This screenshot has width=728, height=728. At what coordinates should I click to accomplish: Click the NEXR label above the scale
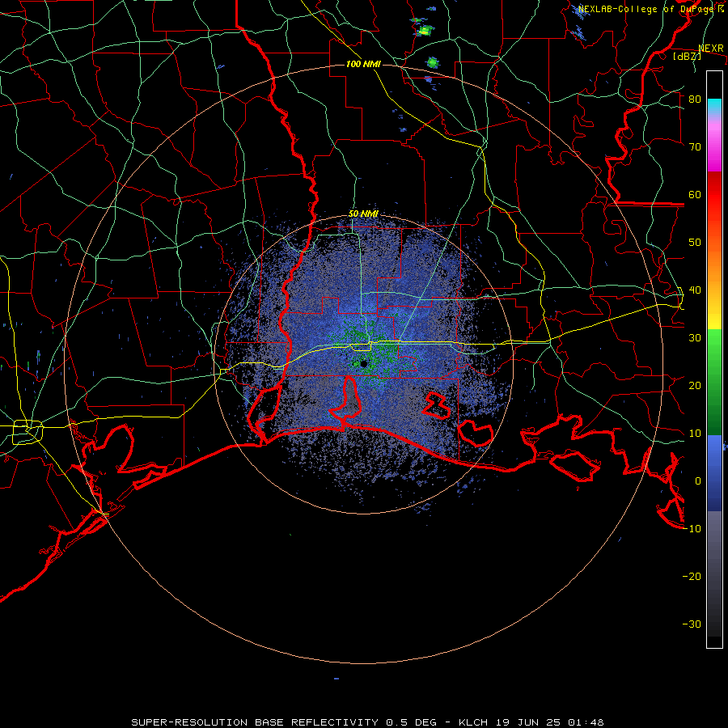(x=711, y=49)
